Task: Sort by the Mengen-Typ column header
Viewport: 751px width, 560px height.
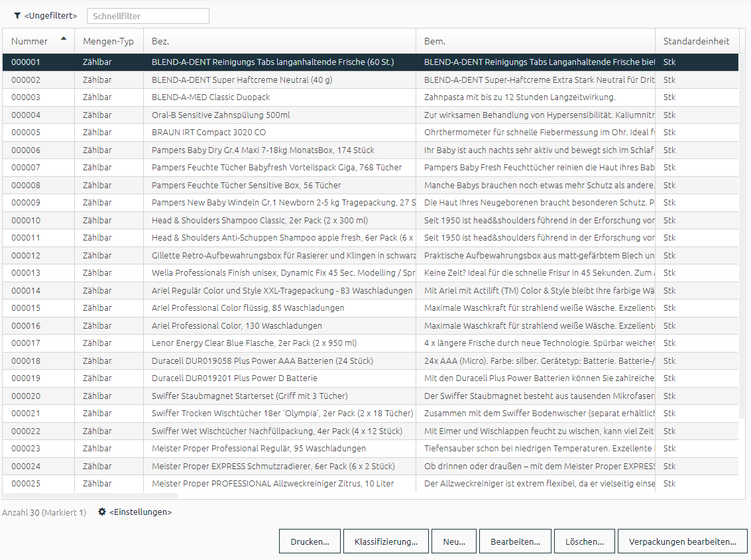Action: [109, 41]
